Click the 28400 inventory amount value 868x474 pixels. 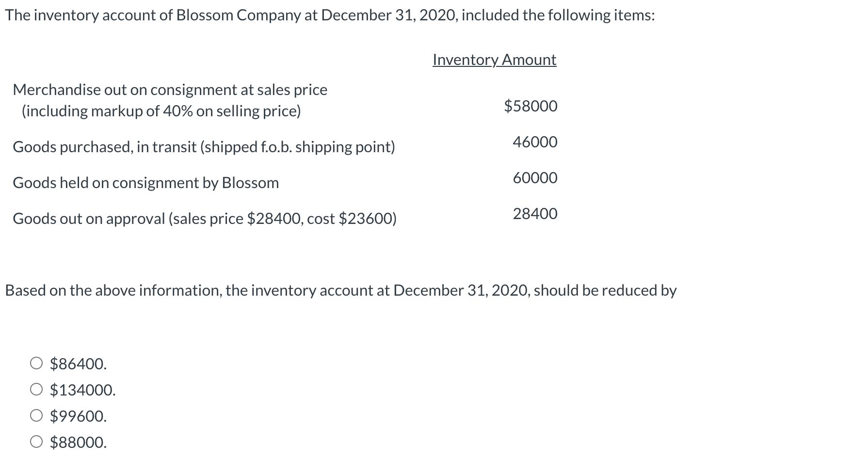[535, 214]
